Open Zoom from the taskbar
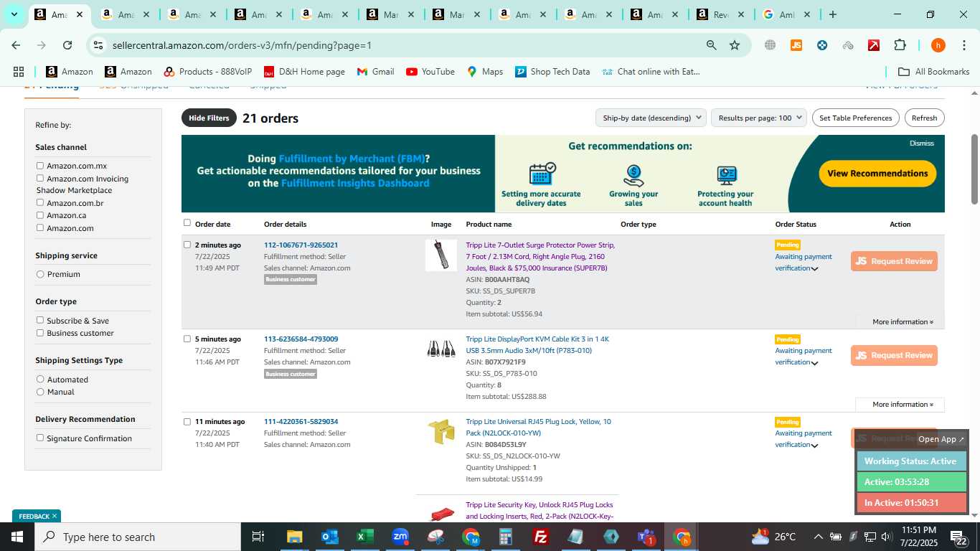This screenshot has width=980, height=551. 400,537
